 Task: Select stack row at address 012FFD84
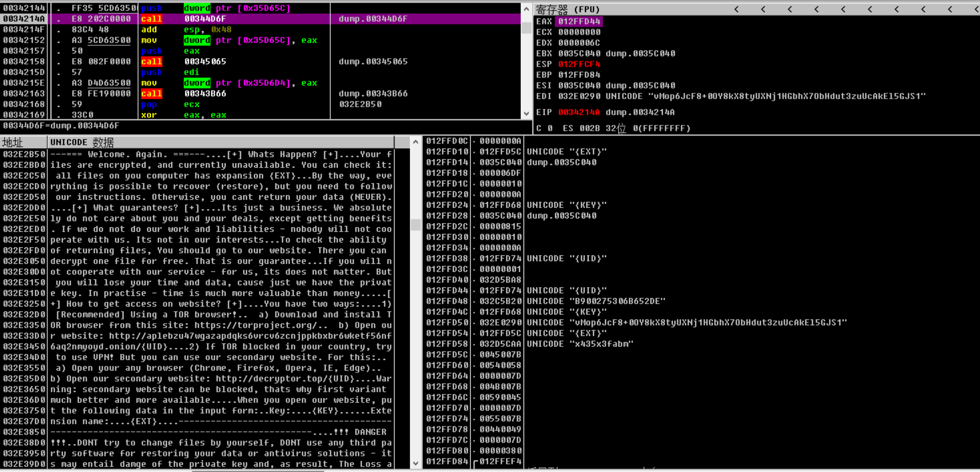point(701,461)
